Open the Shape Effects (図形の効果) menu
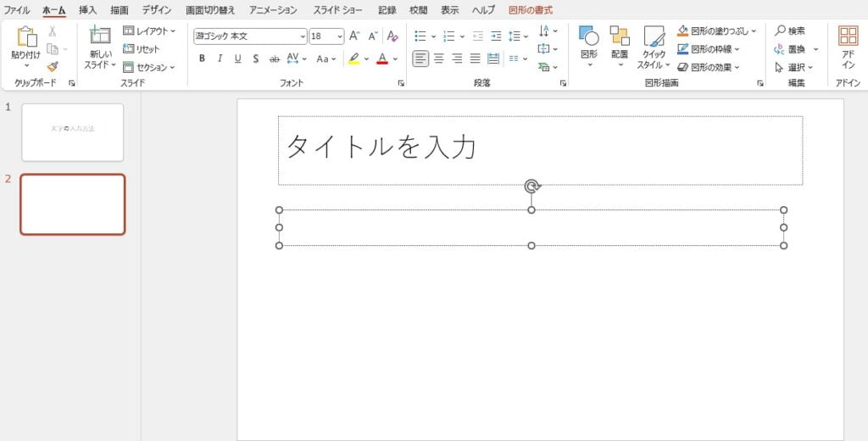Screen dimensions: 868x441 click(x=709, y=67)
